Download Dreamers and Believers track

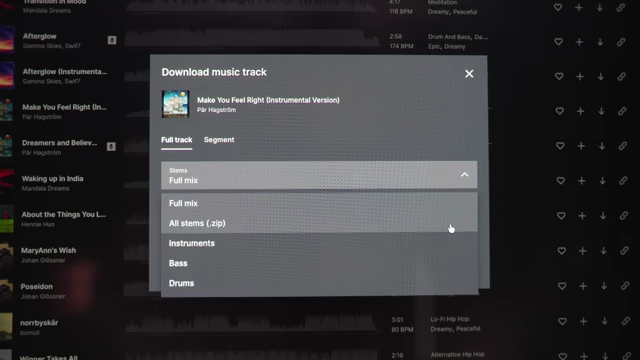pyautogui.click(x=602, y=146)
